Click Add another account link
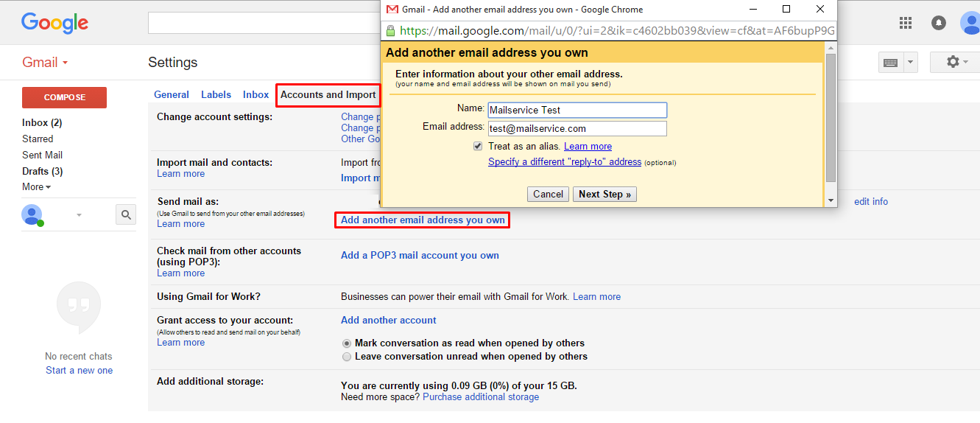Screen dimensions: 980x423 388,320
